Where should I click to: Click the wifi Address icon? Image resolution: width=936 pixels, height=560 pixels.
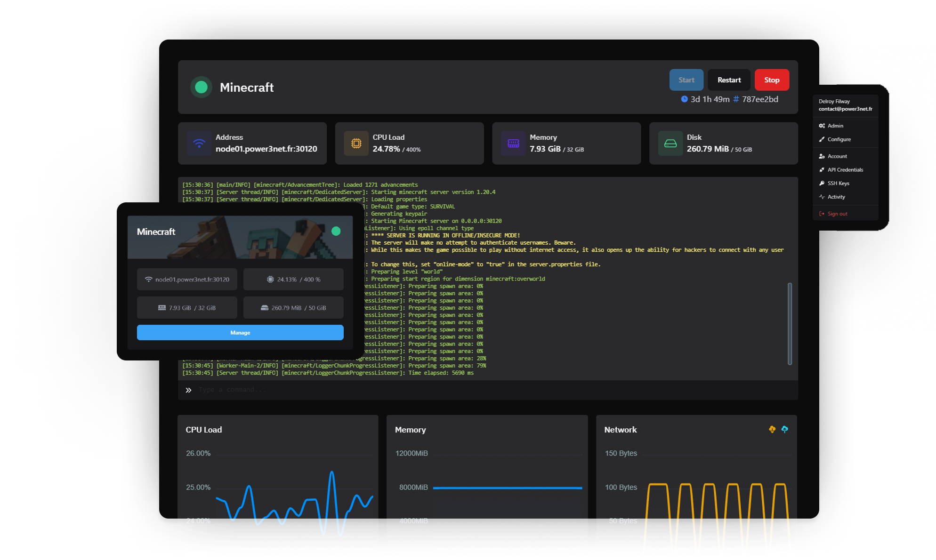click(x=199, y=143)
